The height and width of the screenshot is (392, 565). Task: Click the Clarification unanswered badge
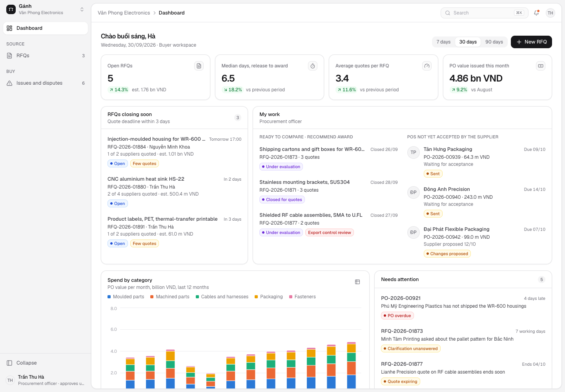(410, 348)
